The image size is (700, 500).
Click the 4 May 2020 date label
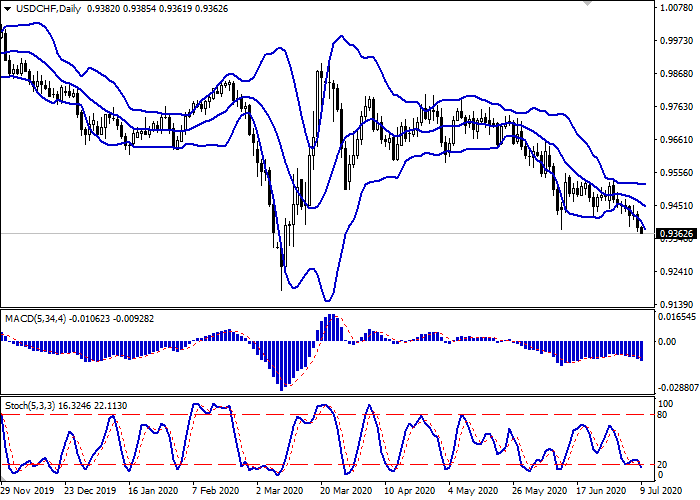471,491
